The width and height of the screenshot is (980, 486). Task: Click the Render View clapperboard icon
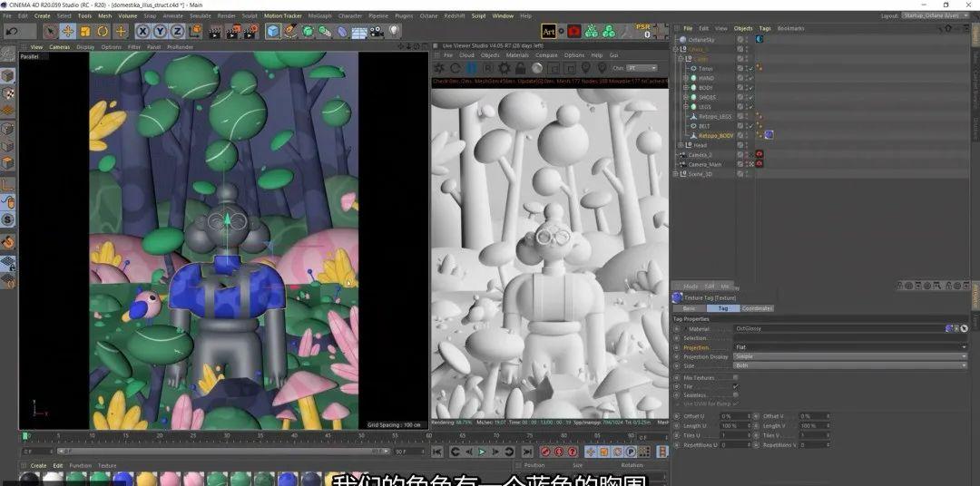coord(215,31)
